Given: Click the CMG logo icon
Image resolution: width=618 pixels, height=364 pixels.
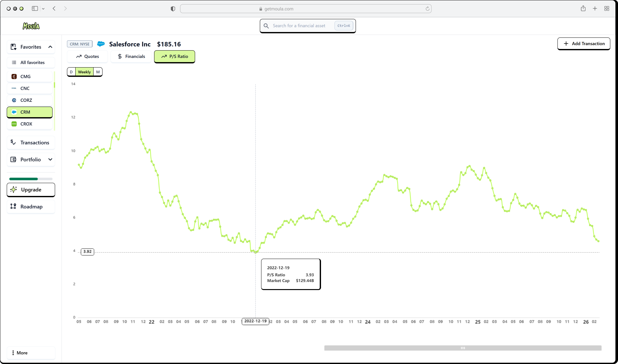Looking at the screenshot, I should coord(14,77).
